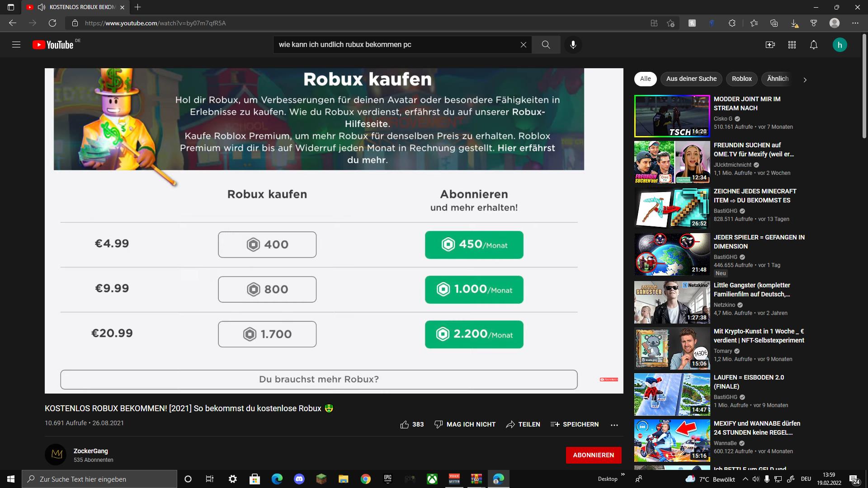The image size is (868, 488).
Task: Share the video via TEILEN
Action: coord(523,424)
